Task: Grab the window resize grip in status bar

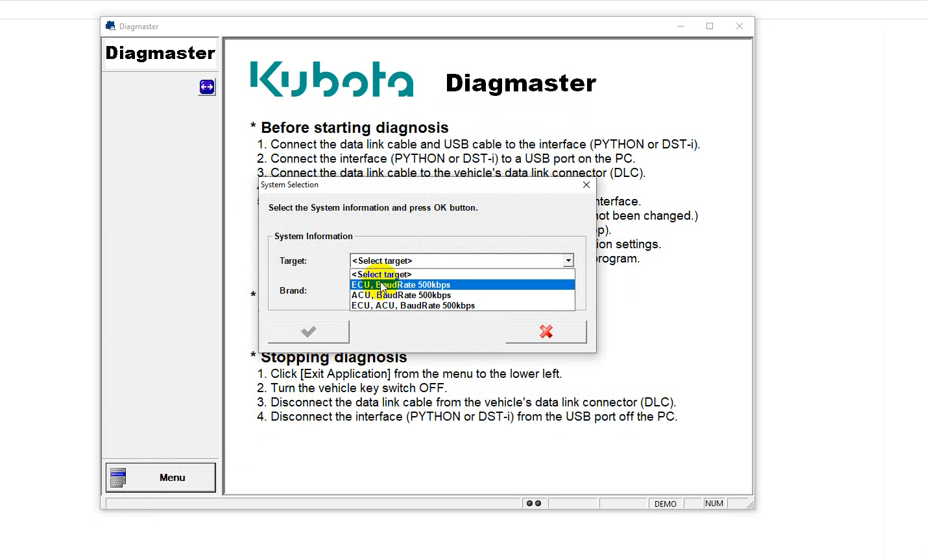Action: pos(749,504)
